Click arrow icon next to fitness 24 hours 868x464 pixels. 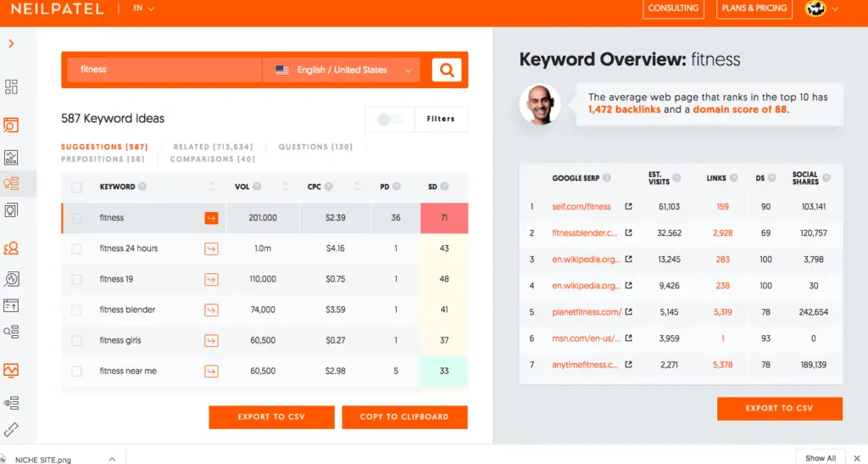(x=211, y=249)
